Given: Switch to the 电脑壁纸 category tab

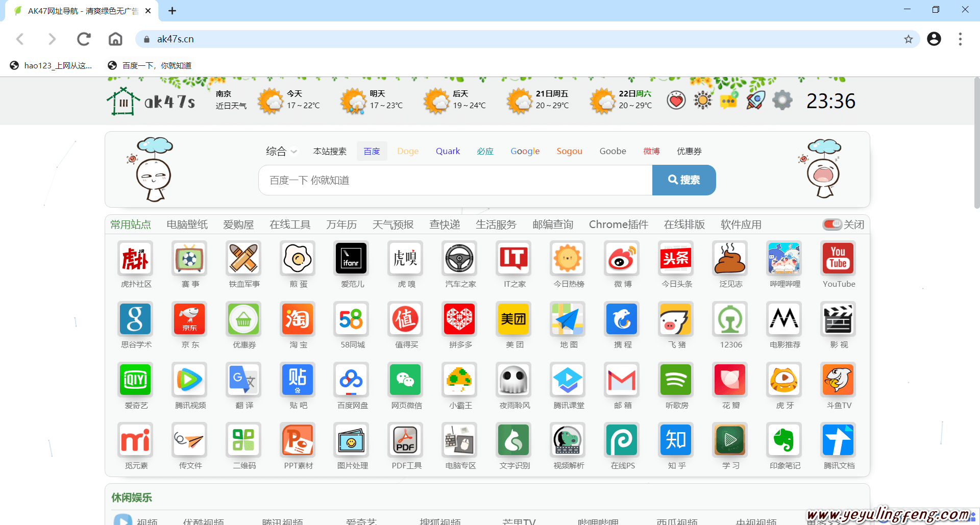Looking at the screenshot, I should click(187, 224).
